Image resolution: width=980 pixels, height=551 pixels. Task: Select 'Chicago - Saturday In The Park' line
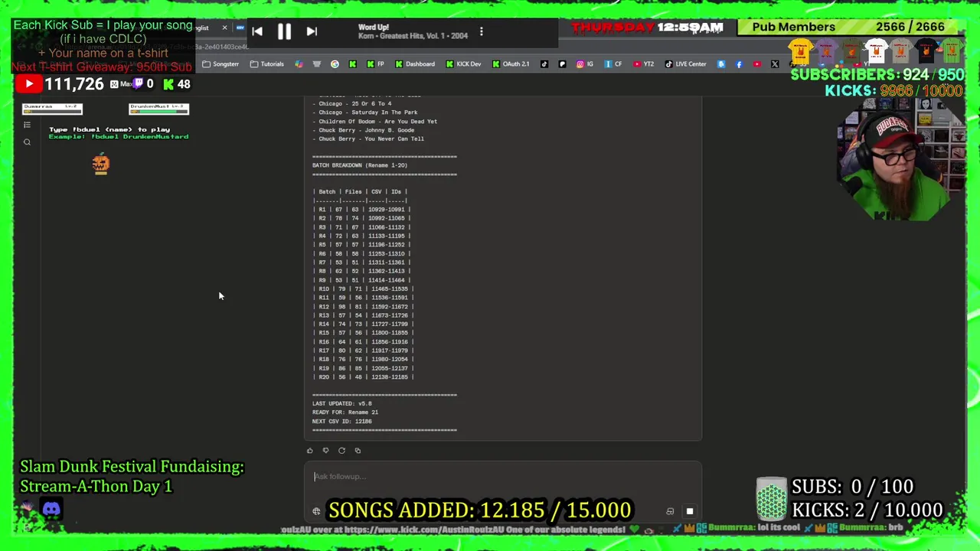tap(365, 112)
